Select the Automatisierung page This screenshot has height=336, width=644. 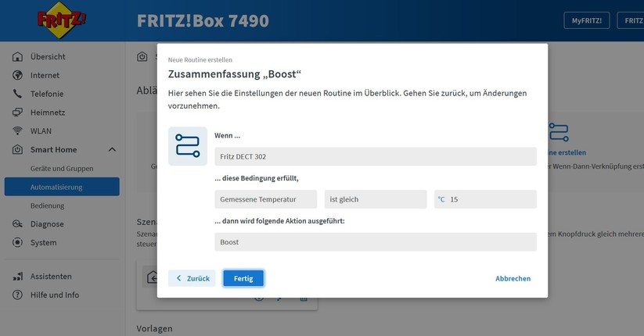pyautogui.click(x=62, y=187)
